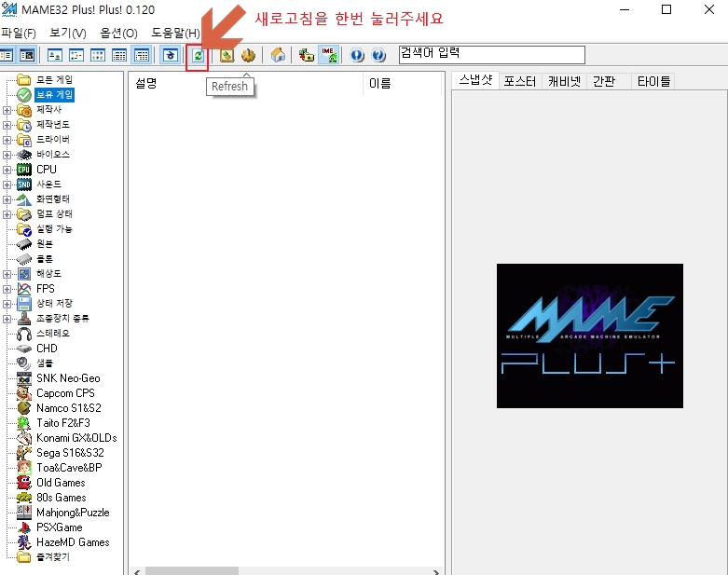This screenshot has height=575, width=728.
Task: Select the 보유 게임 folder
Action: (x=54, y=95)
